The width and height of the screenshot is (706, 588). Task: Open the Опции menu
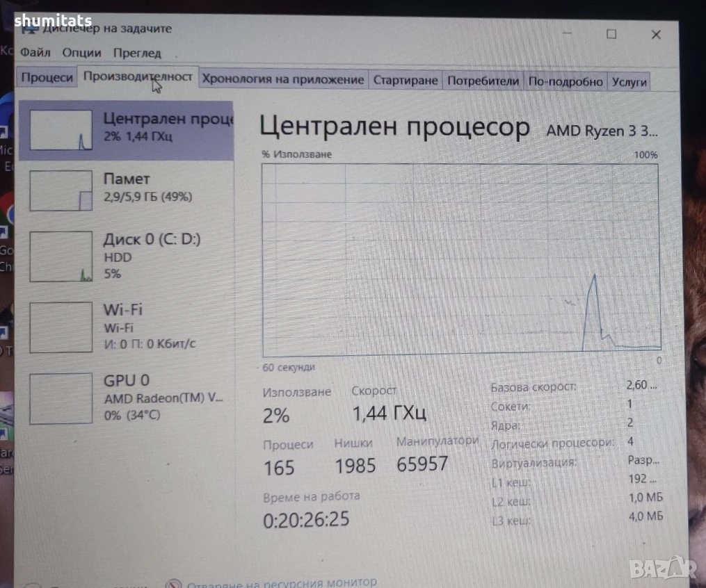coord(81,53)
